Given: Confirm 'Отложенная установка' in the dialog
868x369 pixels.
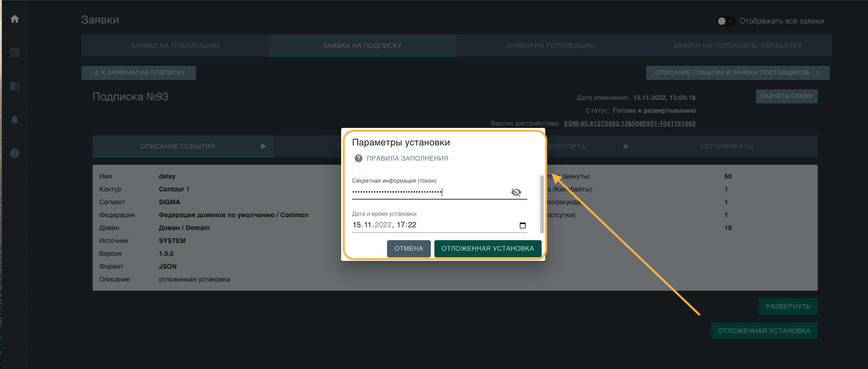Looking at the screenshot, I should [487, 248].
